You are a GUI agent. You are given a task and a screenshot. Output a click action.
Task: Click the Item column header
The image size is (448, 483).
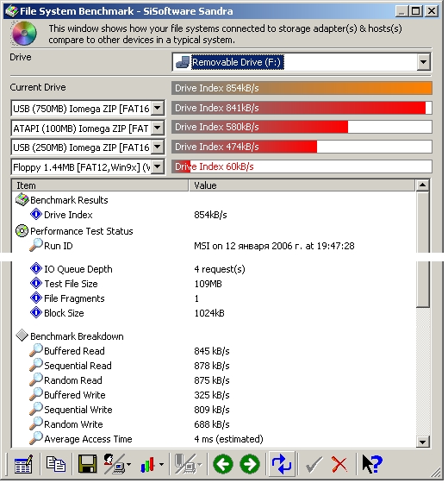coord(101,186)
